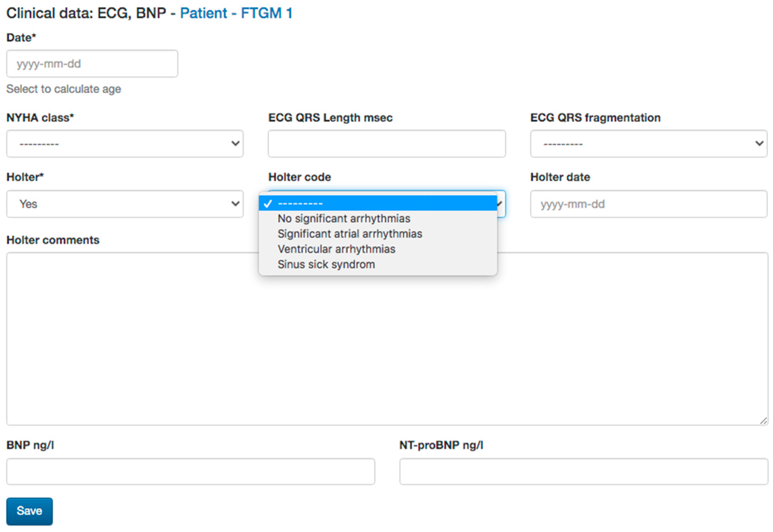The height and width of the screenshot is (532, 773).
Task: Open the Holter dropdown showing Yes
Action: 125,204
